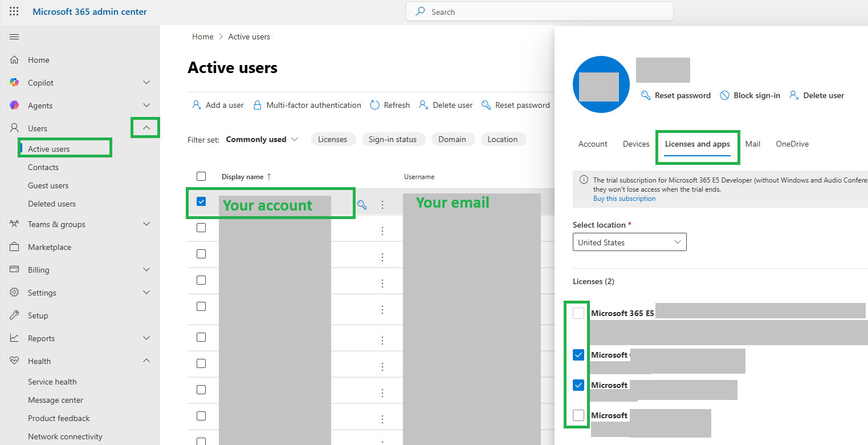
Task: Click the Health heart icon
Action: (x=15, y=361)
